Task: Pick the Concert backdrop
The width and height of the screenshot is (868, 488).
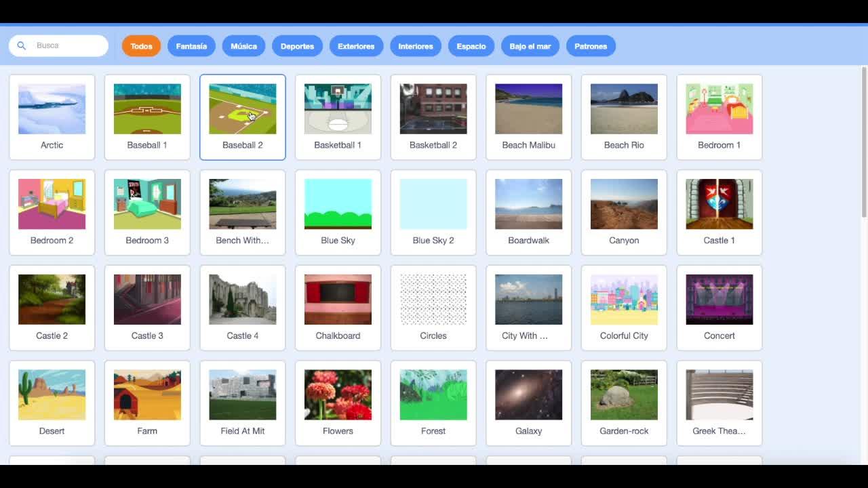Action: (x=719, y=308)
